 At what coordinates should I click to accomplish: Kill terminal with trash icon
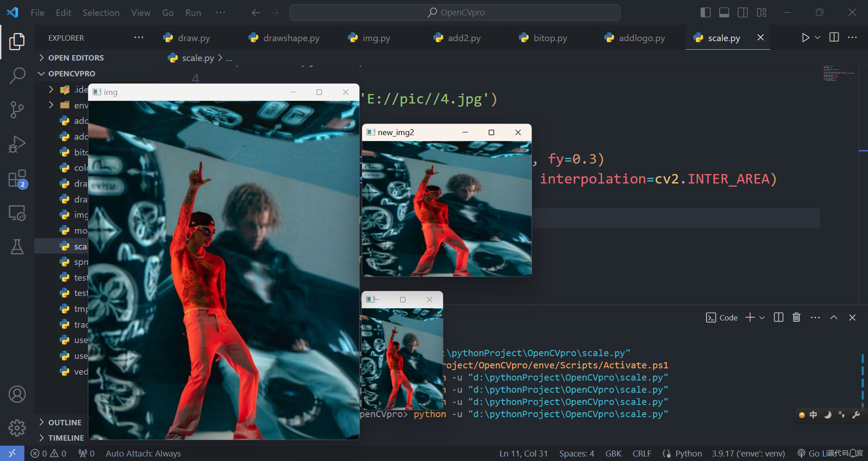797,318
